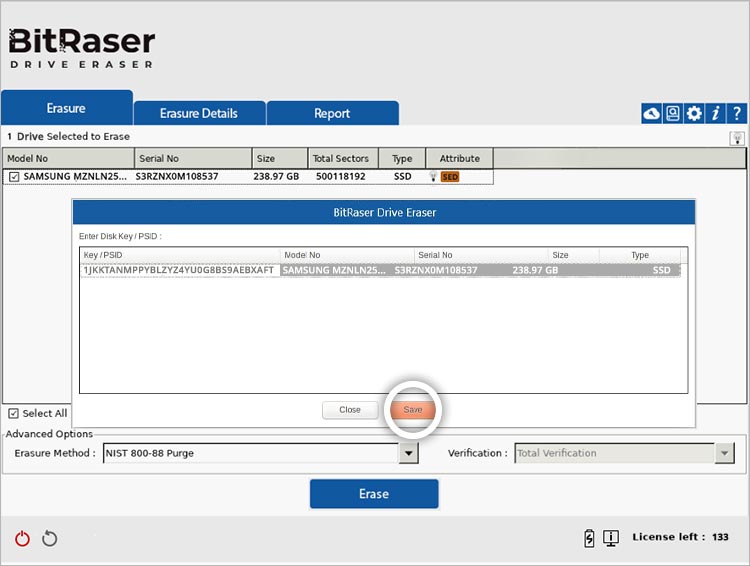Uncheck the SAMSUNG MZNLN25 drive checkbox

point(14,177)
